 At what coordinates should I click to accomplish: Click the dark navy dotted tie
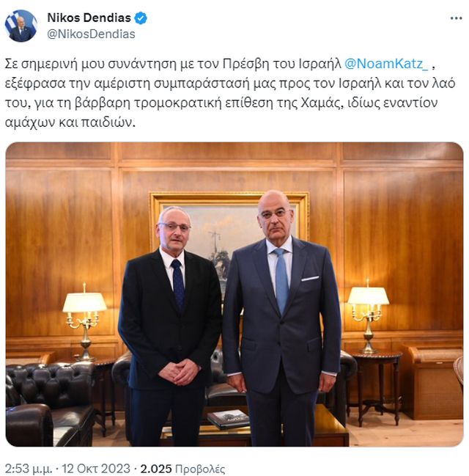coord(178,285)
